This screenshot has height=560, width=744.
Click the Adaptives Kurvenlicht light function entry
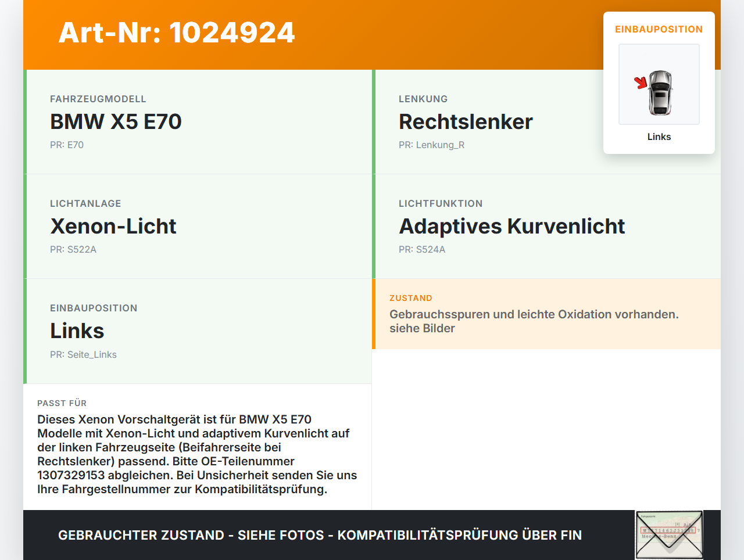tap(512, 227)
